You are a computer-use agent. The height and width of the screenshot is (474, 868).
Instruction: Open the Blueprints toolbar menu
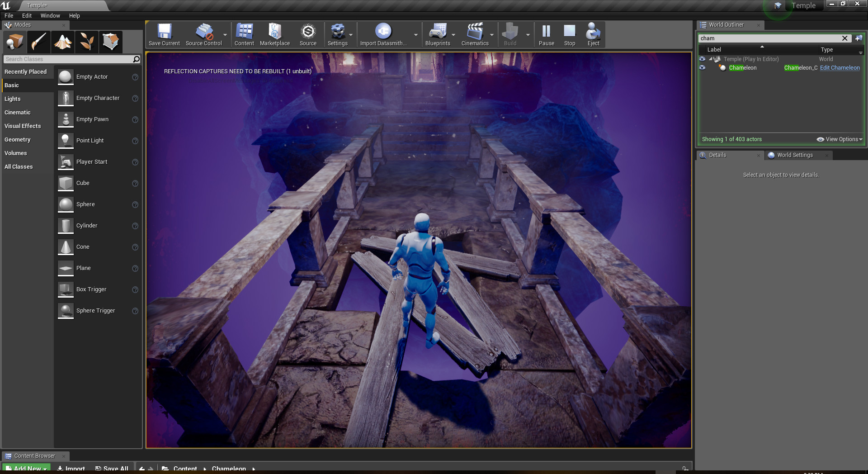pyautogui.click(x=438, y=34)
